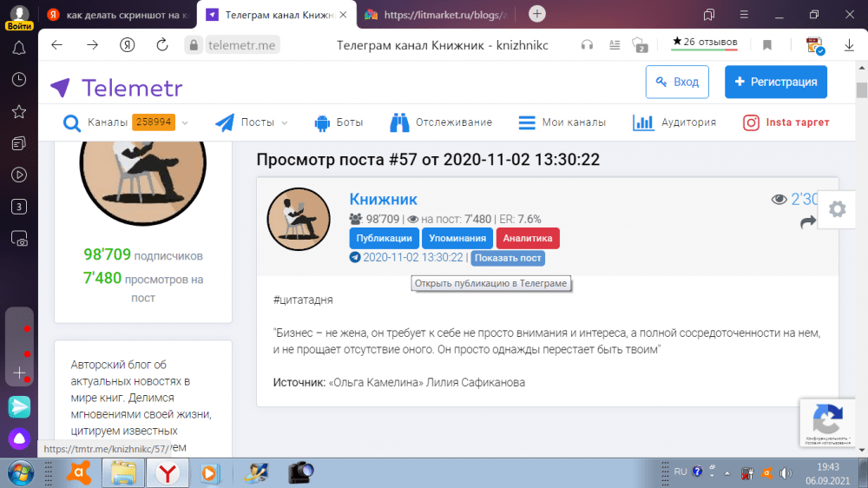Screen dimensions: 868x488
Task: Open tab counter icon showing 3
Action: tap(19, 207)
